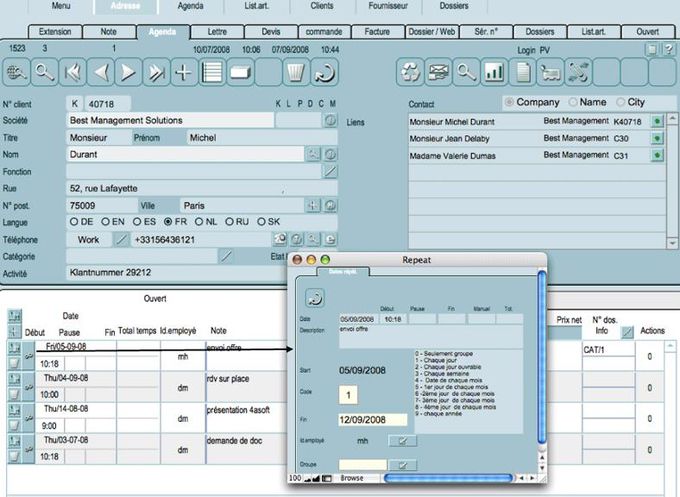Click the edit pencil beside Fonction field
Image resolution: width=680 pixels, height=497 pixels.
330,171
